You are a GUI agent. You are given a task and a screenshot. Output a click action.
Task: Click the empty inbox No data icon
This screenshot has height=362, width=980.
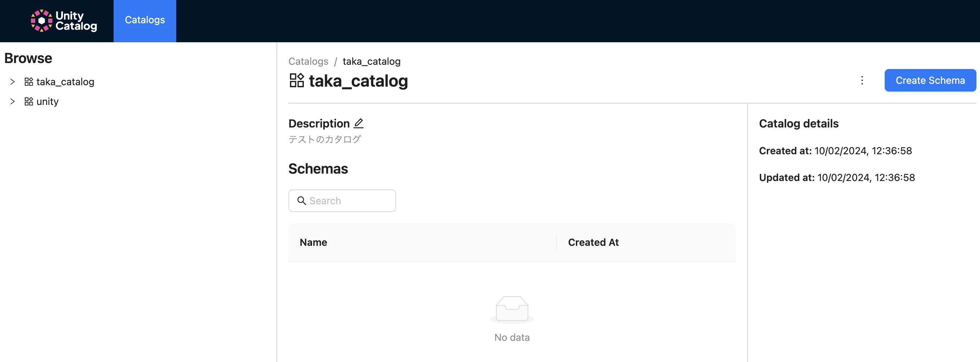tap(512, 309)
